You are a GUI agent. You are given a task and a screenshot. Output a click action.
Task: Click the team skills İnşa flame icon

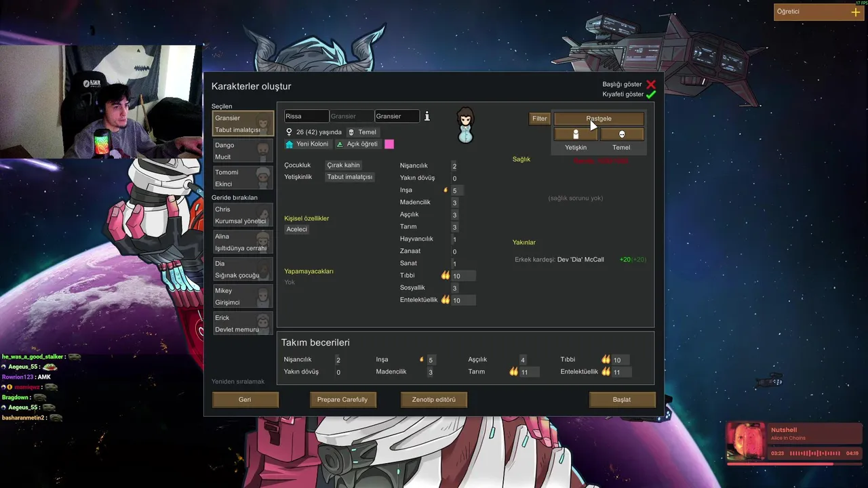421,360
